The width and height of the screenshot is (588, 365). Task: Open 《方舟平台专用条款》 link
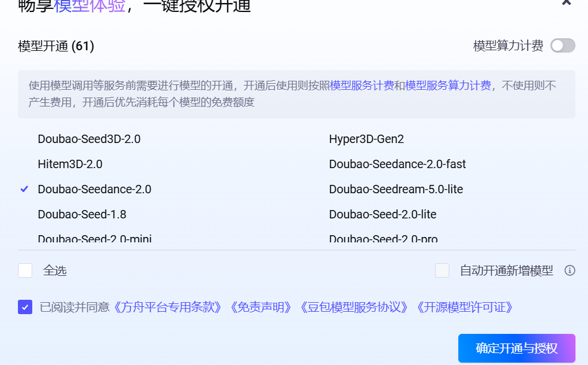point(167,307)
